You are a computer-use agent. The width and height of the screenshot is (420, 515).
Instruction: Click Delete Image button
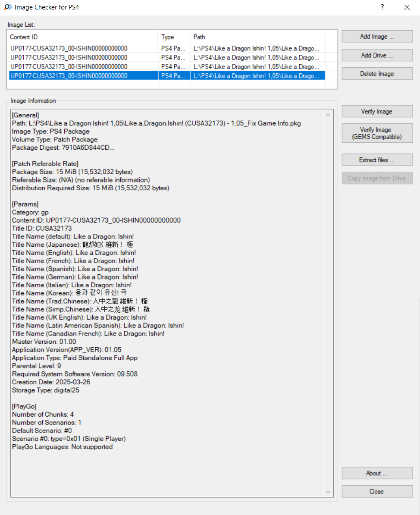377,74
